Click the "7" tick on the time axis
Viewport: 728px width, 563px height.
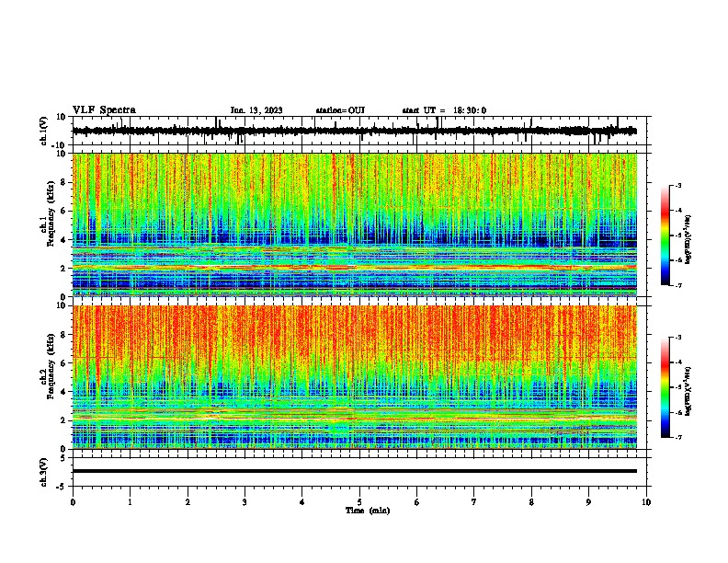click(x=474, y=502)
